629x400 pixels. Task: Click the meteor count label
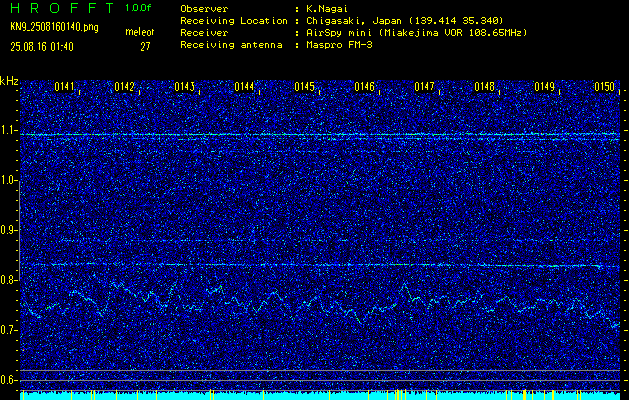point(139,32)
